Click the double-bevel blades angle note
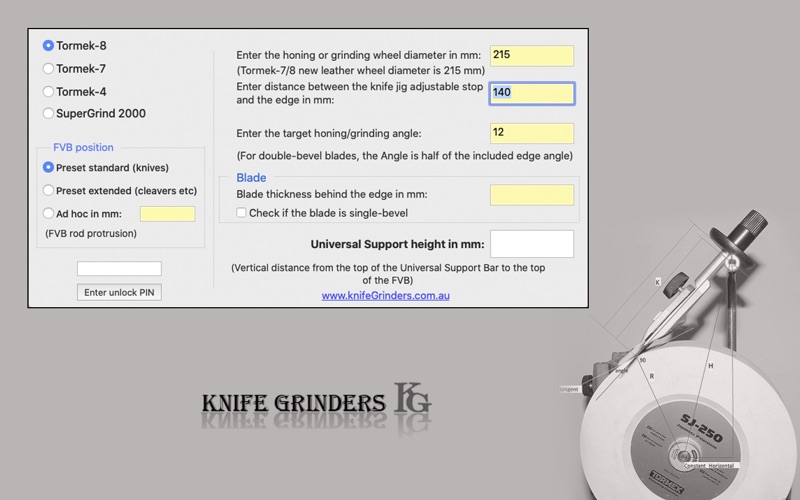The height and width of the screenshot is (500, 800). [405, 156]
